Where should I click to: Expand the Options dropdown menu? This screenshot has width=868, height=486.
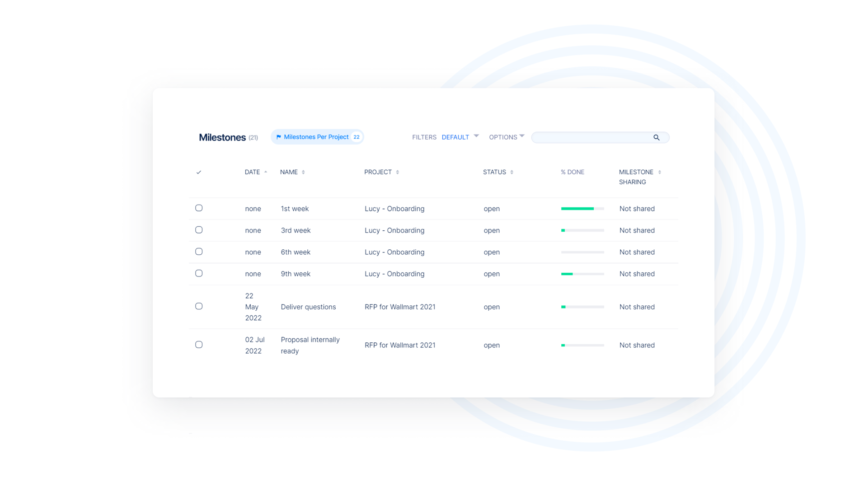point(506,137)
